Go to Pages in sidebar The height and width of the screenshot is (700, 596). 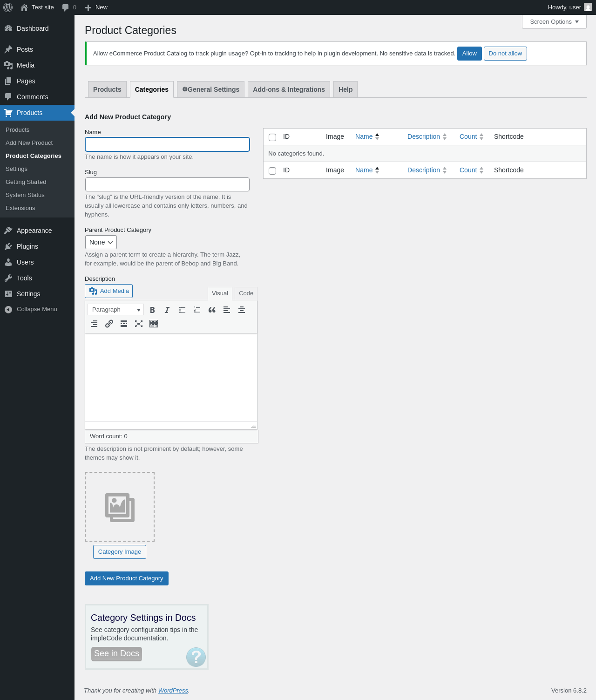pyautogui.click(x=37, y=81)
